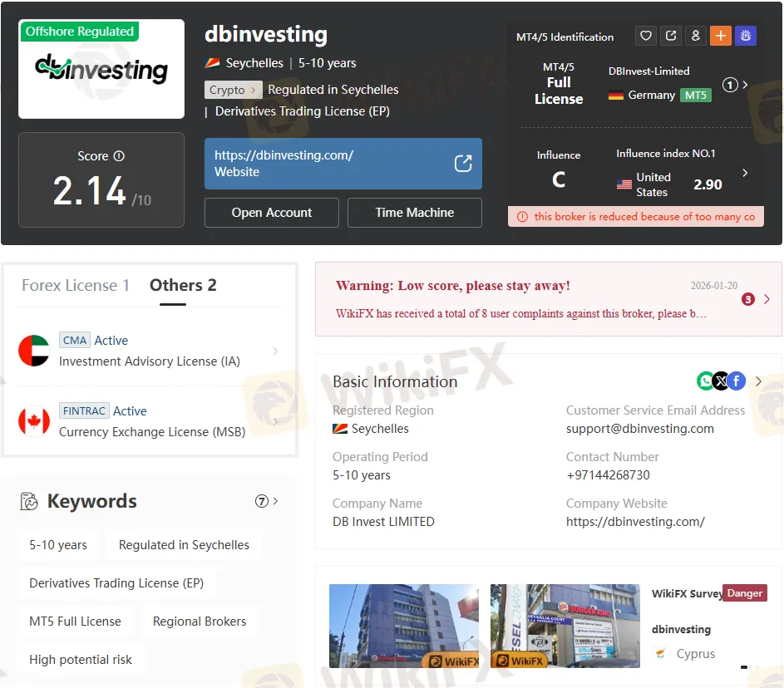Expand the CMA Investment Advisory License row

click(275, 351)
